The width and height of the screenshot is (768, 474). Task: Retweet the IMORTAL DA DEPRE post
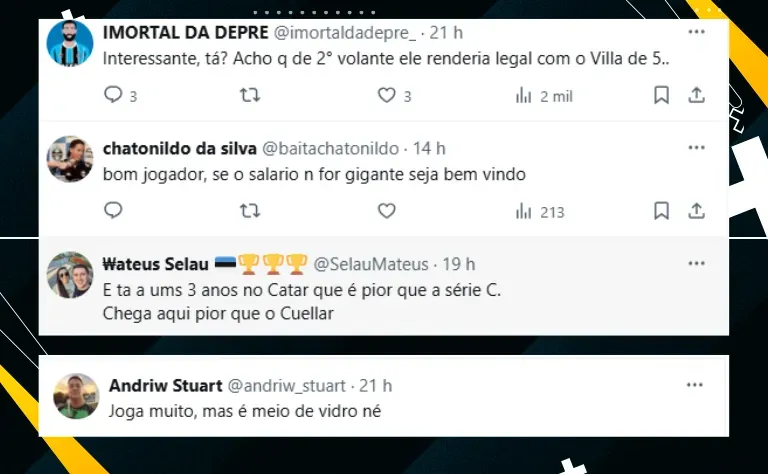tap(250, 95)
